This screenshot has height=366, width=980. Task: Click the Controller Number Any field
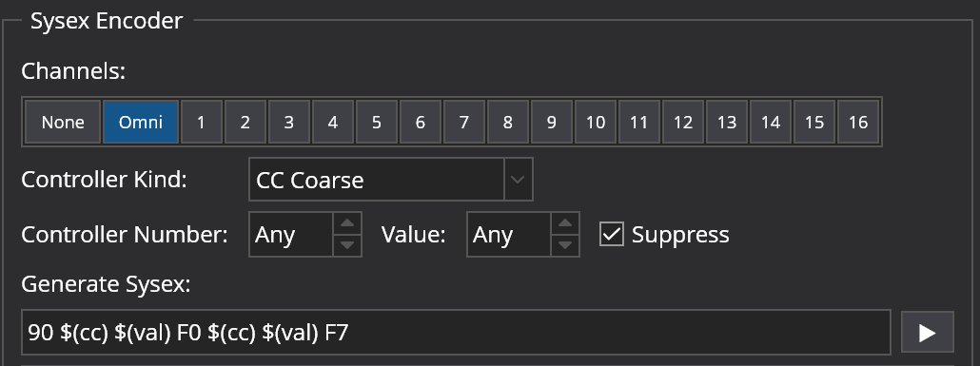click(x=291, y=234)
